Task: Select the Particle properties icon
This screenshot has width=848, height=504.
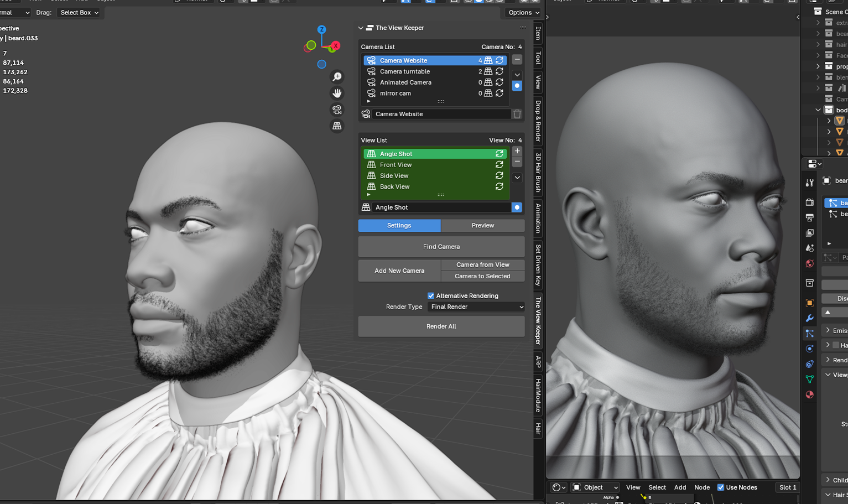Action: [810, 333]
